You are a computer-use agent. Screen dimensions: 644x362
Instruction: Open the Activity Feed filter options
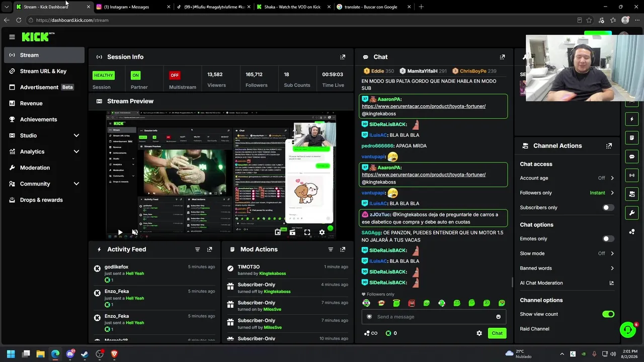point(197,249)
